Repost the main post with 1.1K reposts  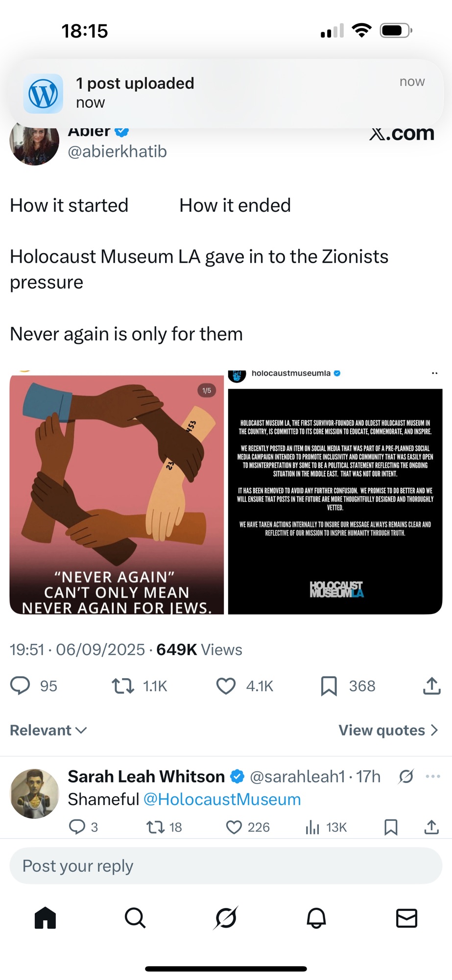click(123, 686)
